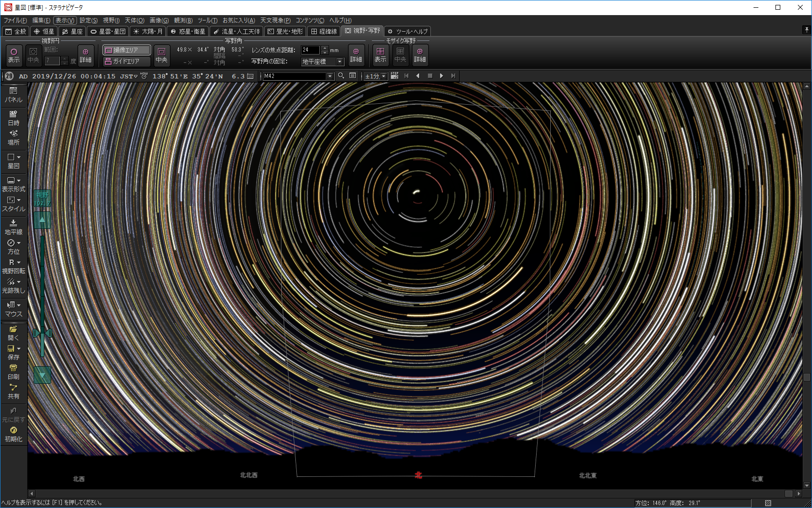Click the vertical scrollbar thumb on the right
The width and height of the screenshot is (812, 508).
[807, 377]
